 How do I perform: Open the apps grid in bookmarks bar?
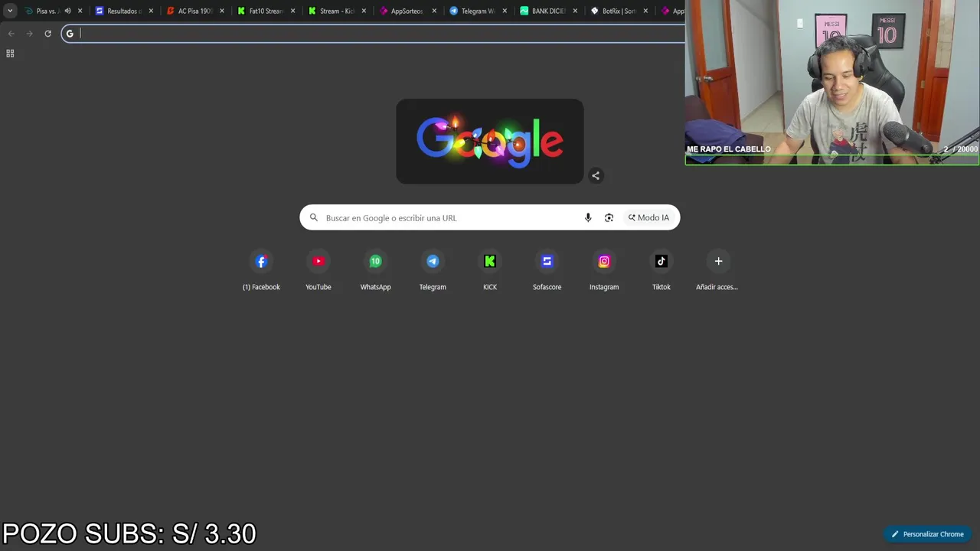click(10, 54)
